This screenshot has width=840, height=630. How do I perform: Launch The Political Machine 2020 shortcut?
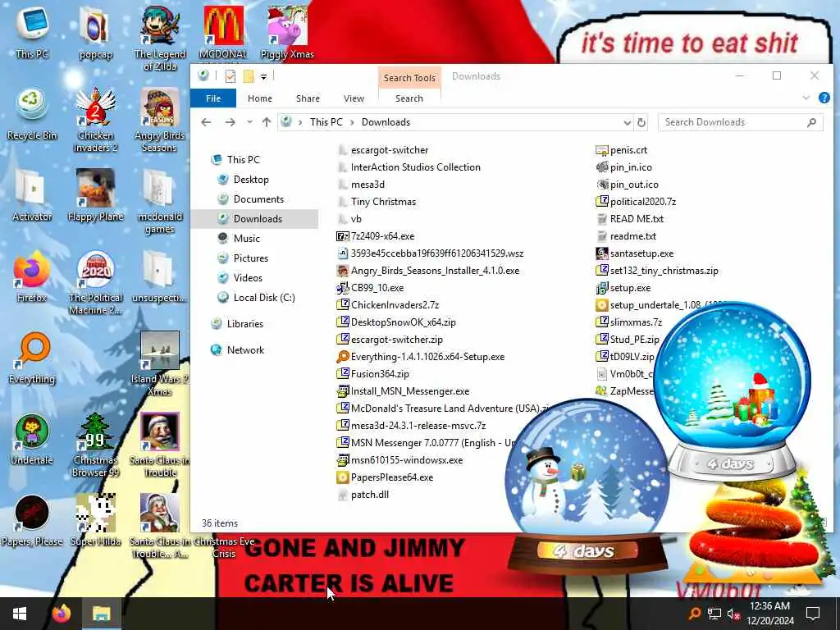click(x=95, y=283)
